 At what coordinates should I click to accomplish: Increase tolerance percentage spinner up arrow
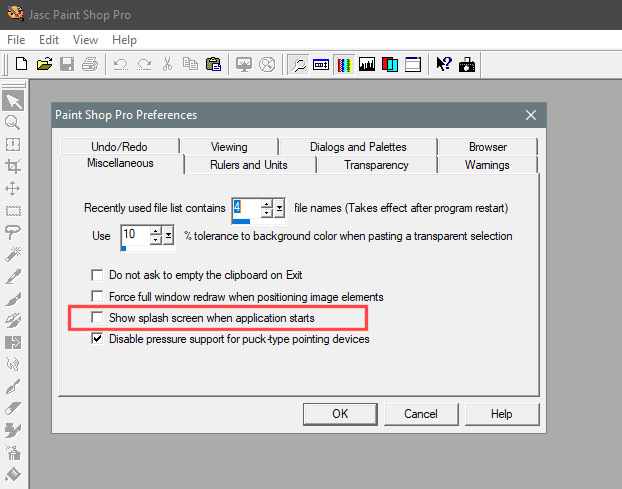pos(156,231)
